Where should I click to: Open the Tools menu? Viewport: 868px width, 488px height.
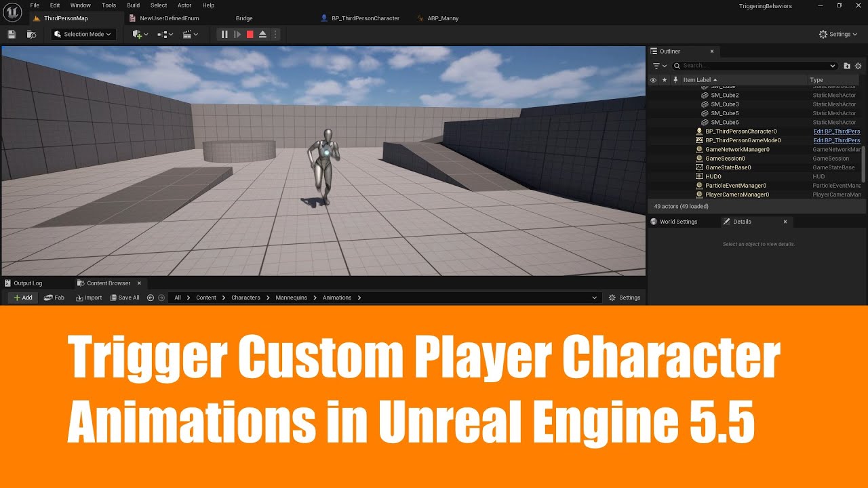pyautogui.click(x=108, y=5)
